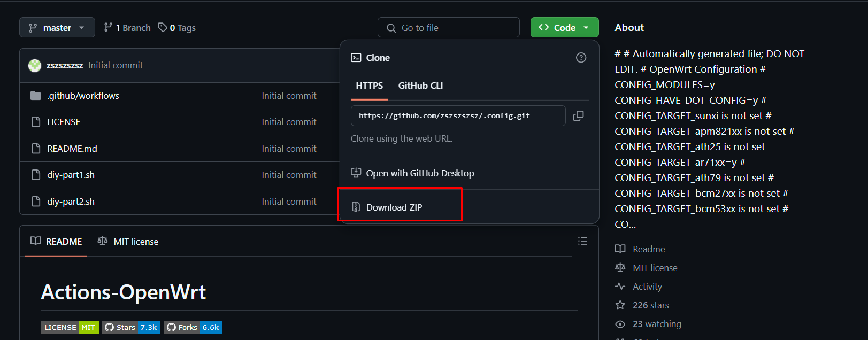Open the diy-part2.sh file
The image size is (868, 340).
[71, 202]
